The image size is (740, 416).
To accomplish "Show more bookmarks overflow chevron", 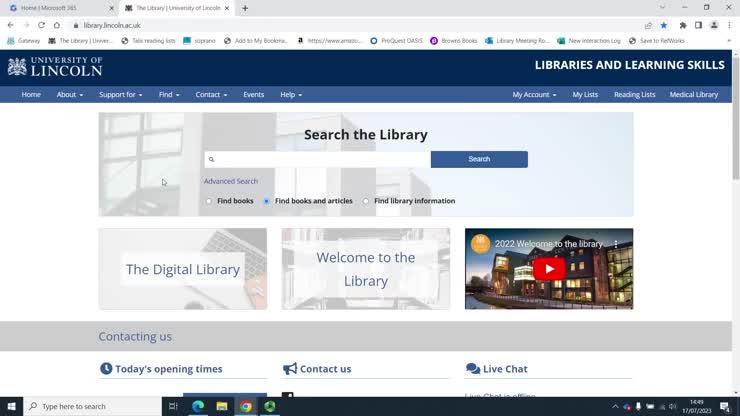I will 729,41.
